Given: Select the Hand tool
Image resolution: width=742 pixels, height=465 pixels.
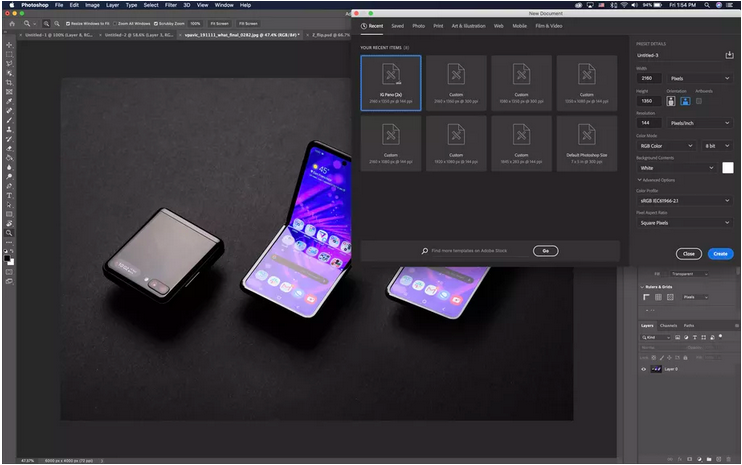Looking at the screenshot, I should (x=9, y=224).
